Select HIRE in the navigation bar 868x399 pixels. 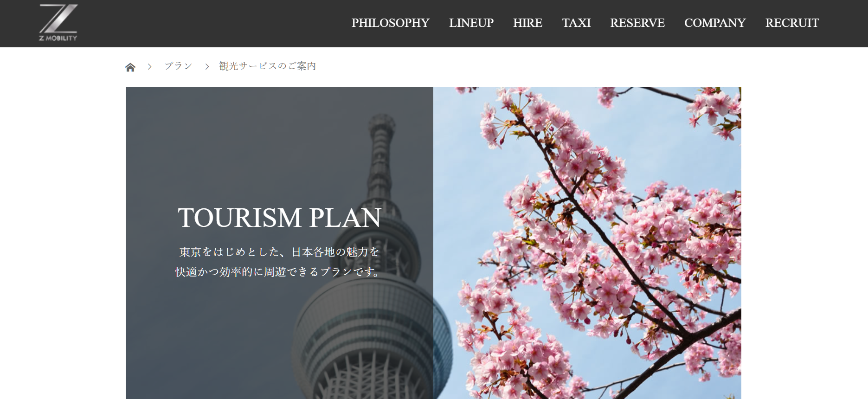(x=527, y=23)
